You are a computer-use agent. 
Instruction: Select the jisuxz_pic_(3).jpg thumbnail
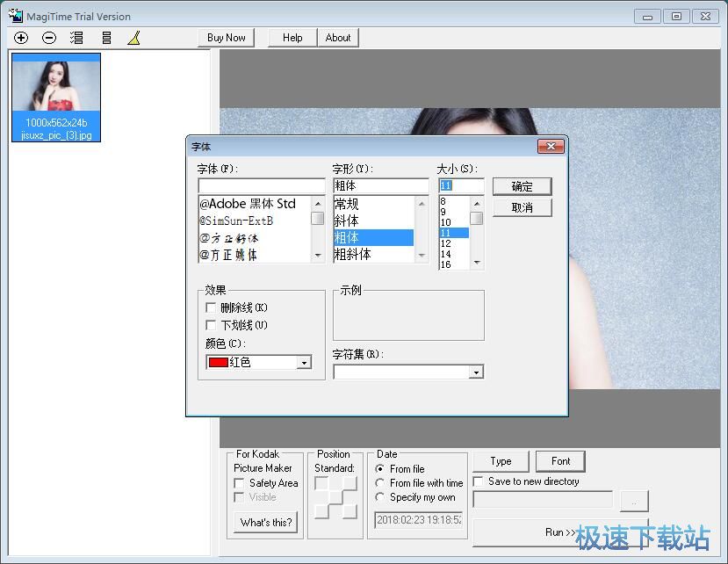click(x=56, y=98)
